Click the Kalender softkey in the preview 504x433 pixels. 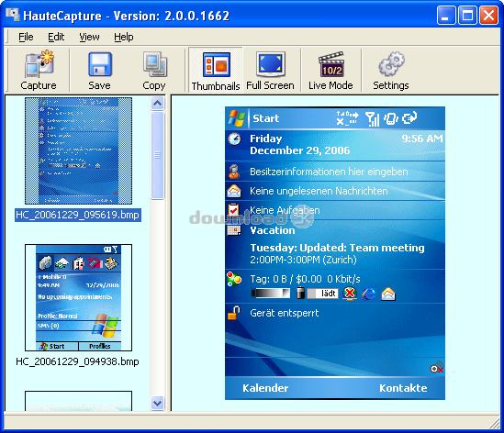pos(265,388)
